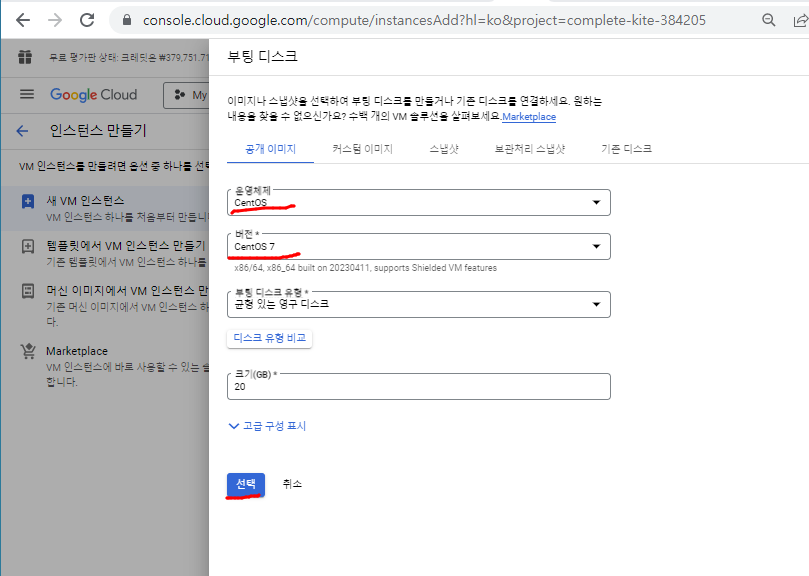Click the browser forward arrow
The height and width of the screenshot is (576, 809).
pyautogui.click(x=55, y=20)
